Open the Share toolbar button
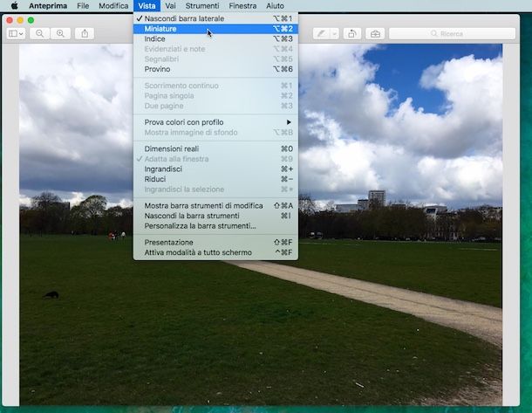 click(85, 34)
